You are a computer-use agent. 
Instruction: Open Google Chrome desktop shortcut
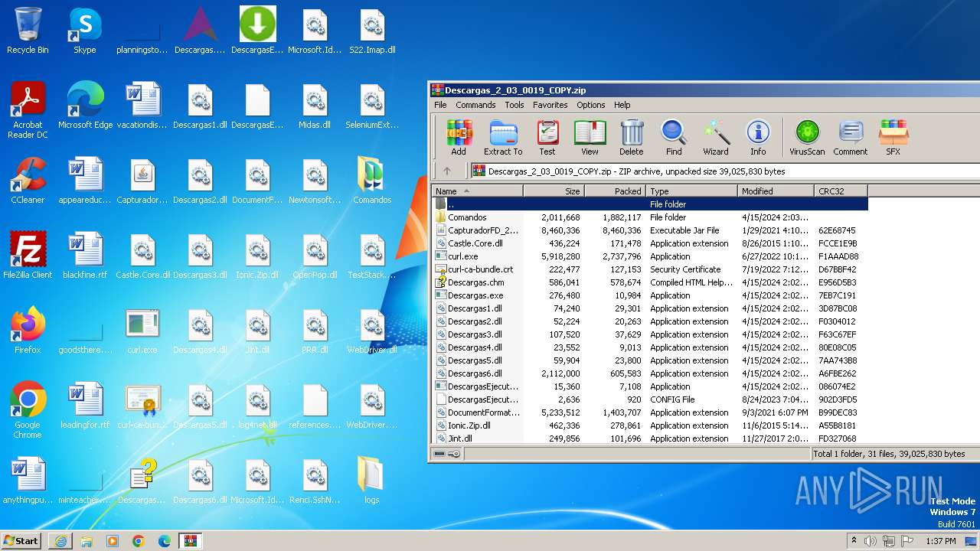[x=28, y=411]
